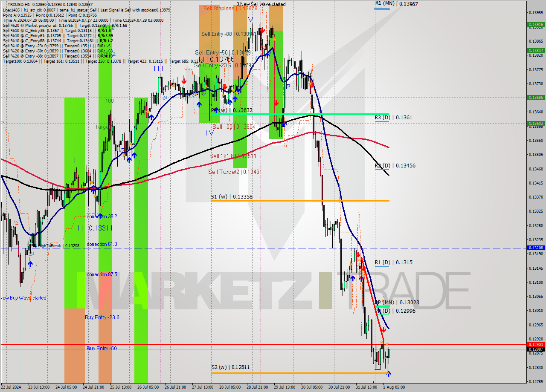The height and width of the screenshot is (392, 546).
Task: Click the 0.12785 price axis value
Action: coord(536,381)
